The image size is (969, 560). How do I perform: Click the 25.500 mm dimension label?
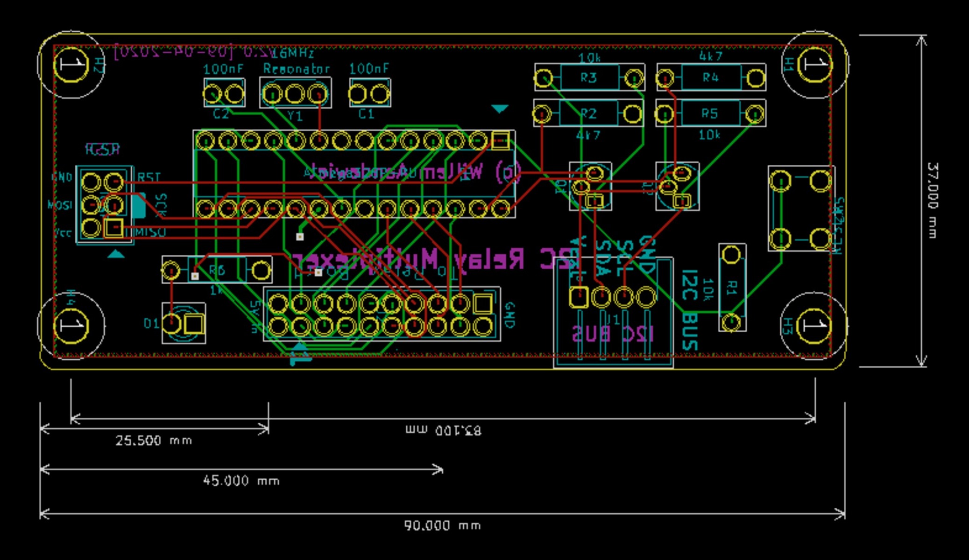[x=153, y=441]
